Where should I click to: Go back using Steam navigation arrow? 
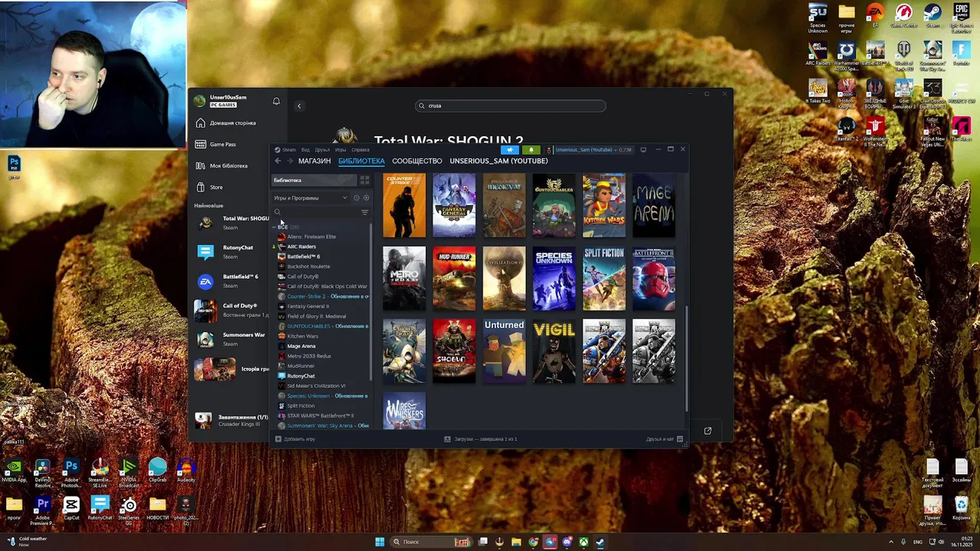tap(278, 161)
